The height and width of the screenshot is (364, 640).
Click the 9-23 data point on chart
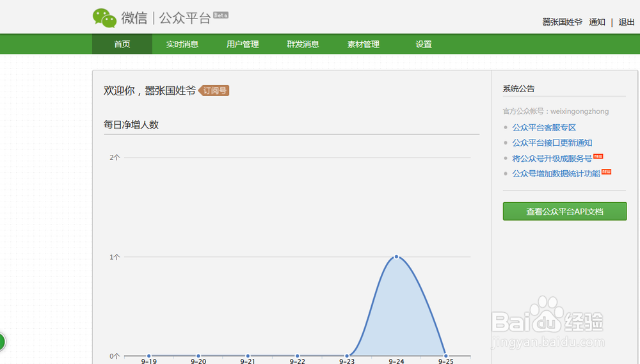point(347,356)
